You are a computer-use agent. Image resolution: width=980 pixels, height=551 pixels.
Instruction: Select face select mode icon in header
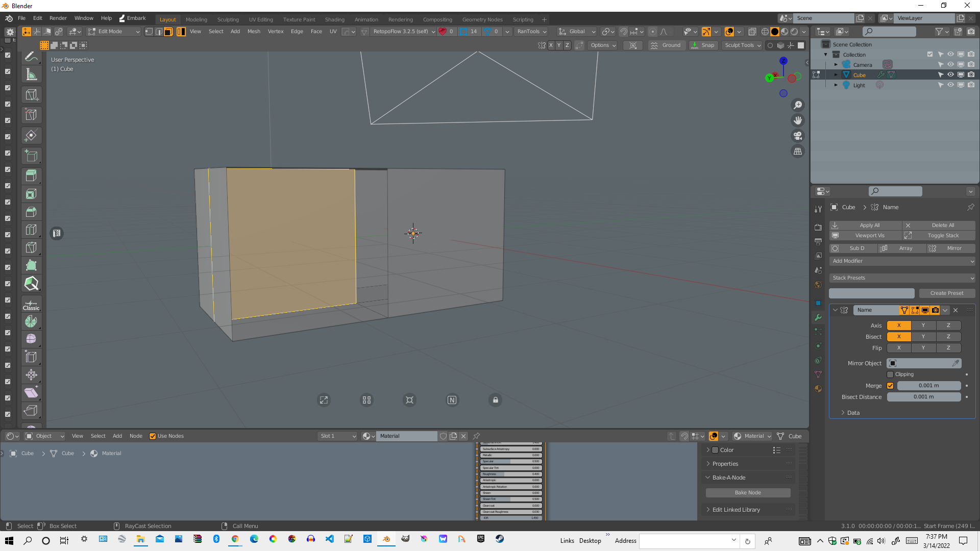(168, 32)
